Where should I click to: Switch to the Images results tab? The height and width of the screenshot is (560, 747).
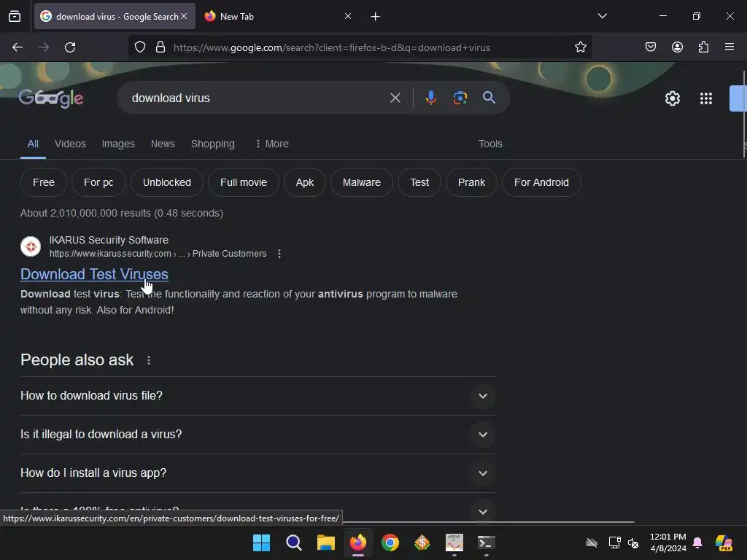pyautogui.click(x=118, y=144)
